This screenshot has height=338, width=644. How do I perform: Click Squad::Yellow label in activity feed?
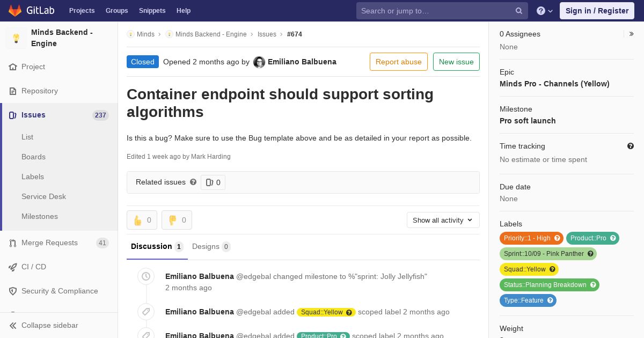[x=322, y=312]
